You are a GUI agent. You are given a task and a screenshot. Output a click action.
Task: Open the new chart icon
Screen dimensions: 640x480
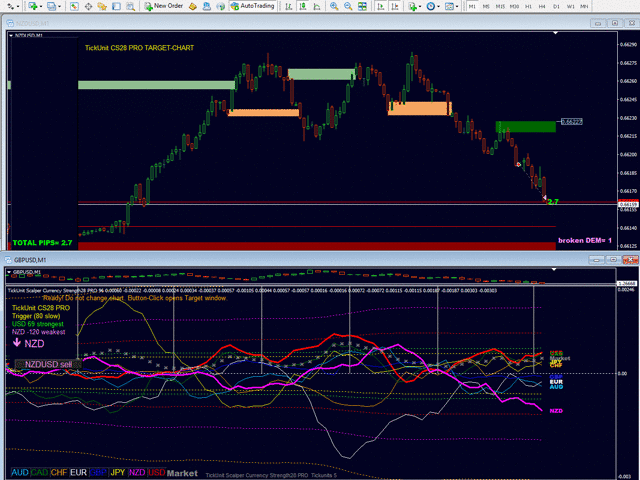[x=32, y=6]
